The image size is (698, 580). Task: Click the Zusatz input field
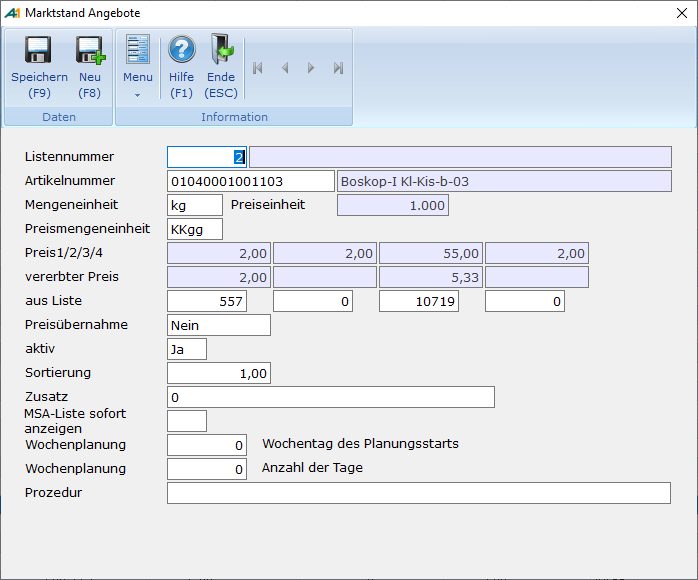click(x=331, y=397)
